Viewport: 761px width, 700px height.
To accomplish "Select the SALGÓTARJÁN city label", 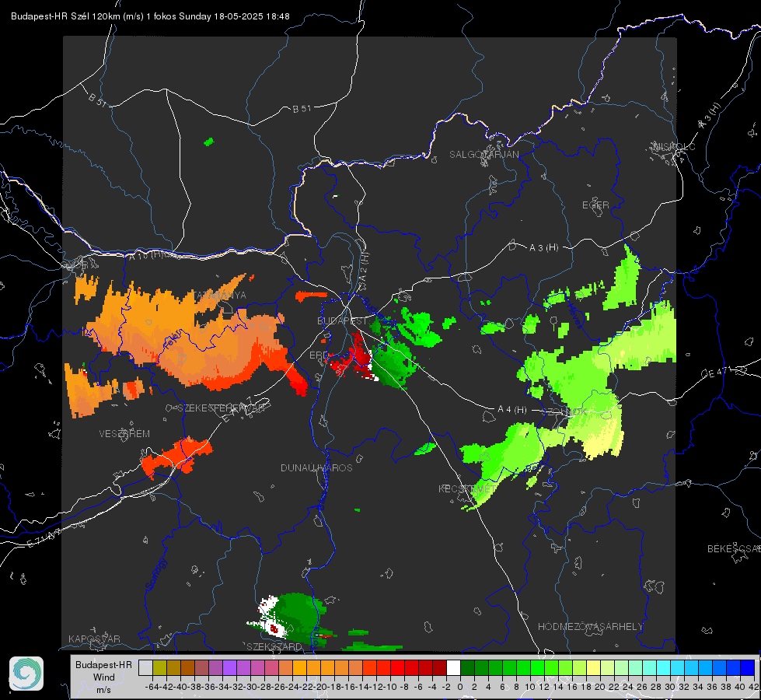I will (483, 155).
